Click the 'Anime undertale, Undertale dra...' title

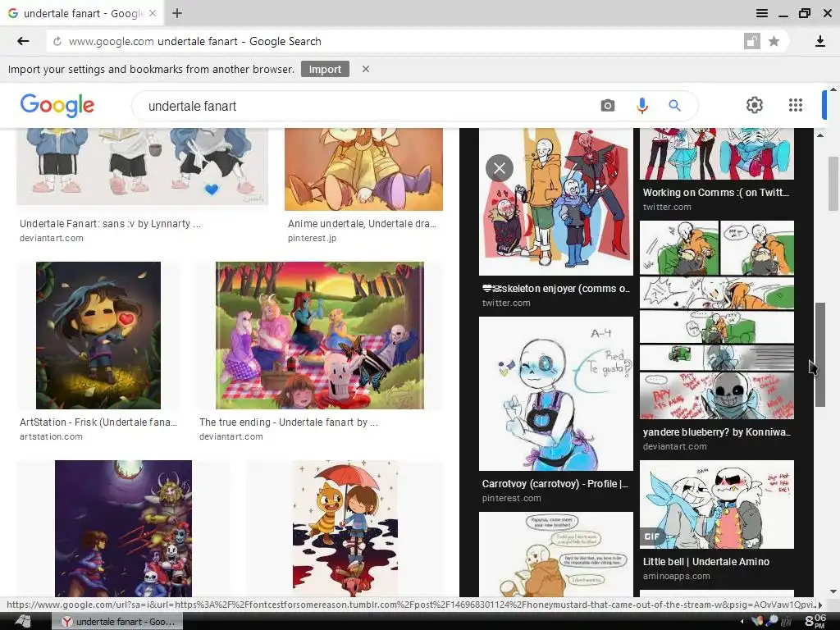pos(362,224)
